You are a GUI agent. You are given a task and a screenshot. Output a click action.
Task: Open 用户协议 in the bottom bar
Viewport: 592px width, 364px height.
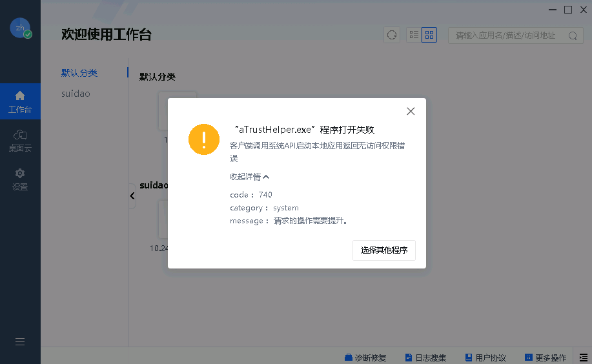[x=485, y=358]
